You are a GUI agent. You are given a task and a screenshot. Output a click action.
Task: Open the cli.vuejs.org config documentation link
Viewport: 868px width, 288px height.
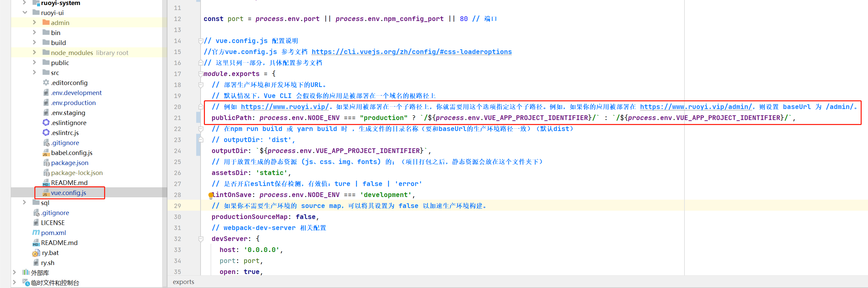(x=411, y=52)
